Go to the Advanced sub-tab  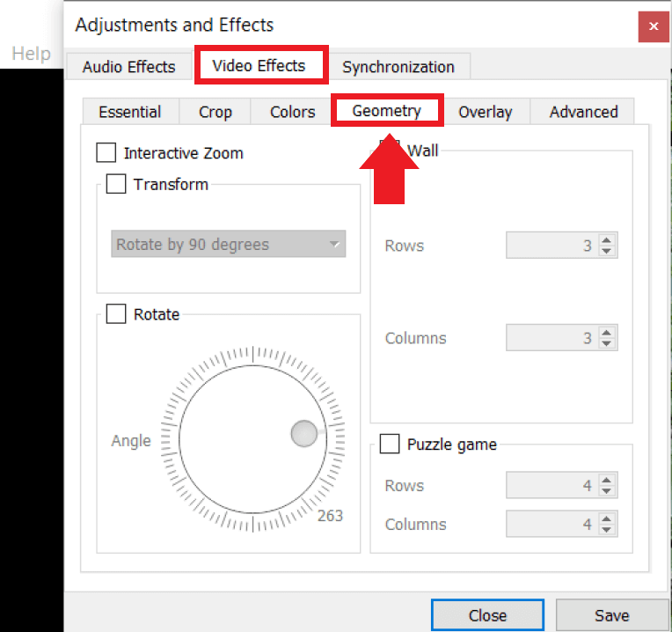[583, 112]
